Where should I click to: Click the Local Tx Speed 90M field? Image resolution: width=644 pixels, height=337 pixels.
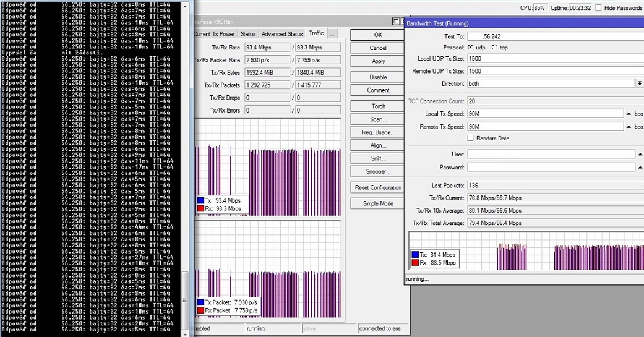point(546,114)
